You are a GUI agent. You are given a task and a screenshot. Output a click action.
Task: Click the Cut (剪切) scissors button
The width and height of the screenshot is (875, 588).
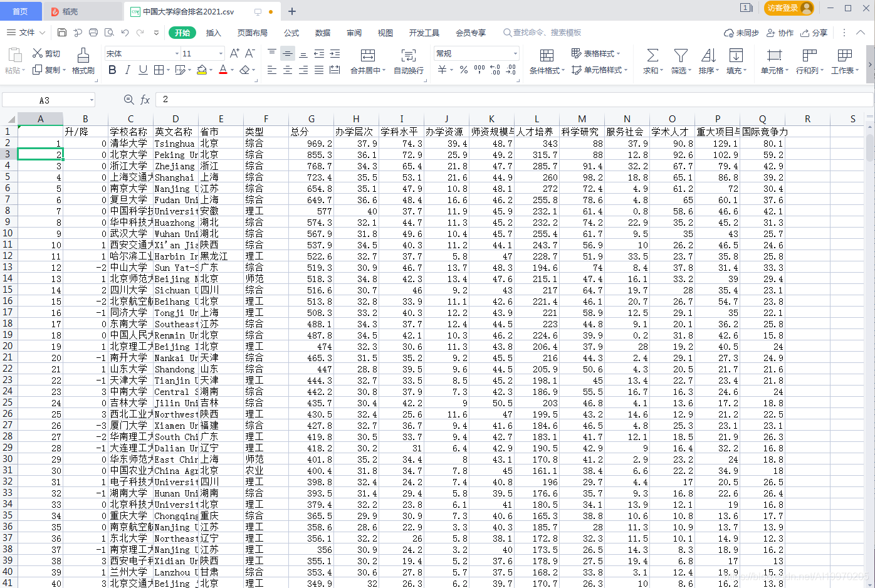46,54
